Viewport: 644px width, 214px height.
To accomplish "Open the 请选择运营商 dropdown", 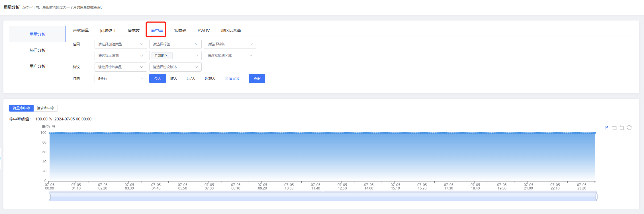I will pyautogui.click(x=121, y=56).
